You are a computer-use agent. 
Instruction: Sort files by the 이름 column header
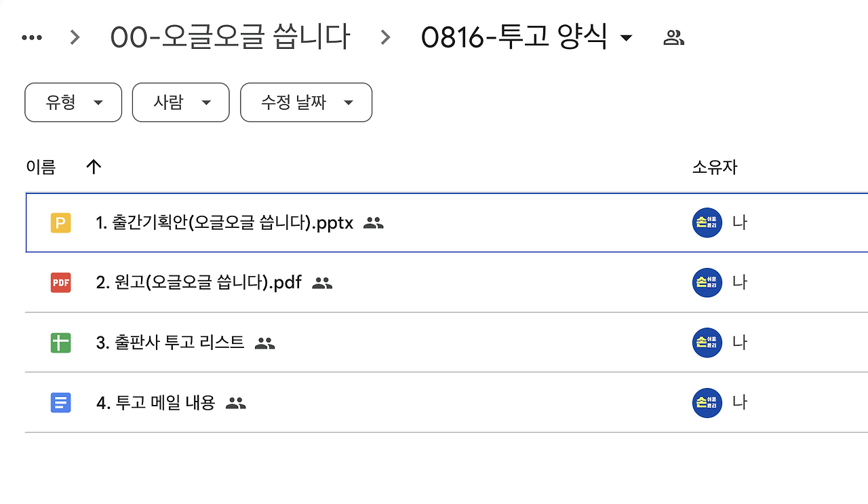(41, 167)
